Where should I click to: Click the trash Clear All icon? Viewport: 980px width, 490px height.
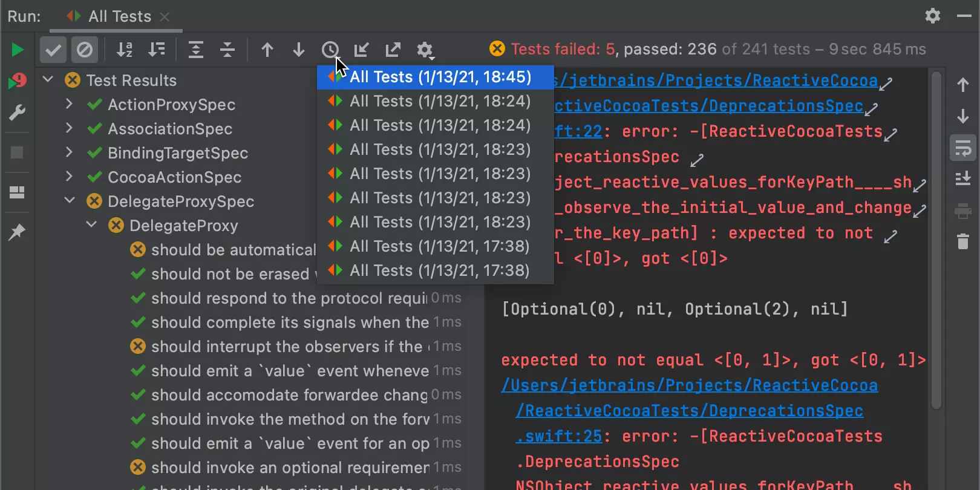(x=963, y=241)
